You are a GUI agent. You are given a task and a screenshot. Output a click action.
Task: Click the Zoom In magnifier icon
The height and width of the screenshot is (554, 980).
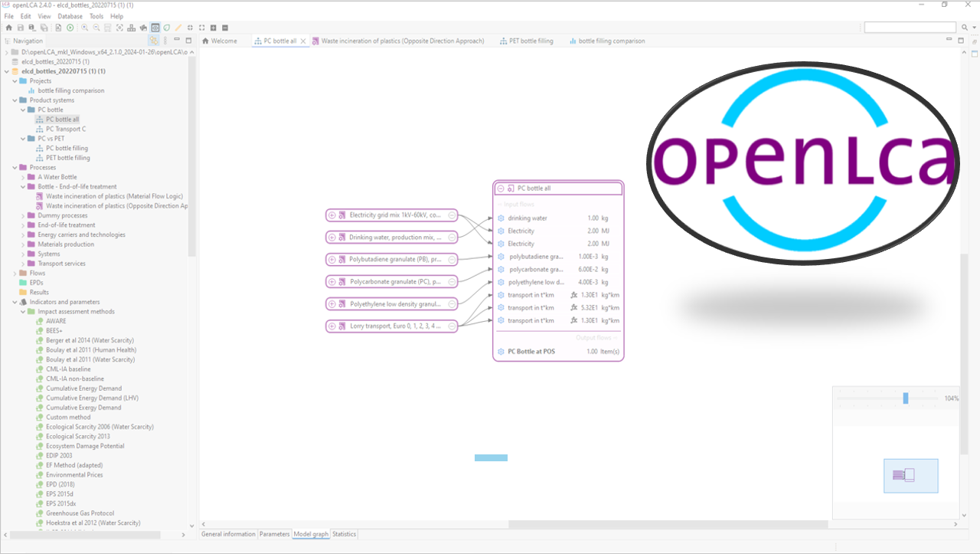pyautogui.click(x=84, y=28)
